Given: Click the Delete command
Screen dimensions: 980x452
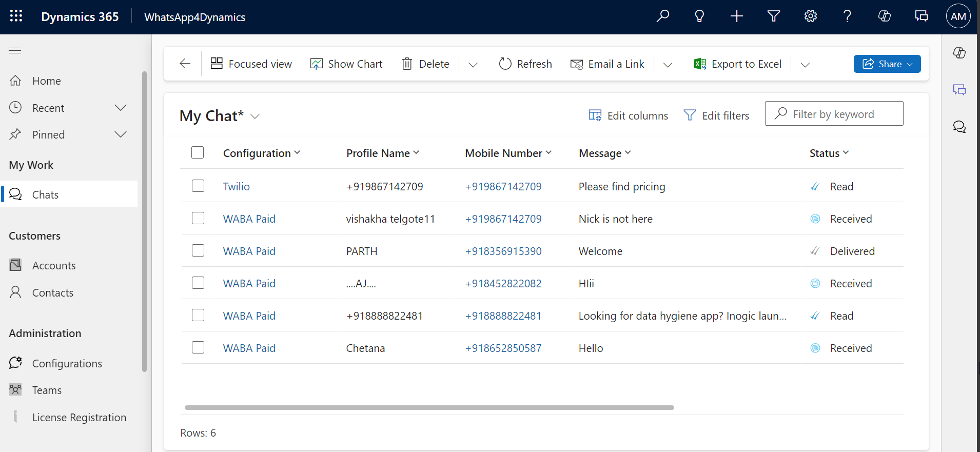Looking at the screenshot, I should [x=425, y=64].
